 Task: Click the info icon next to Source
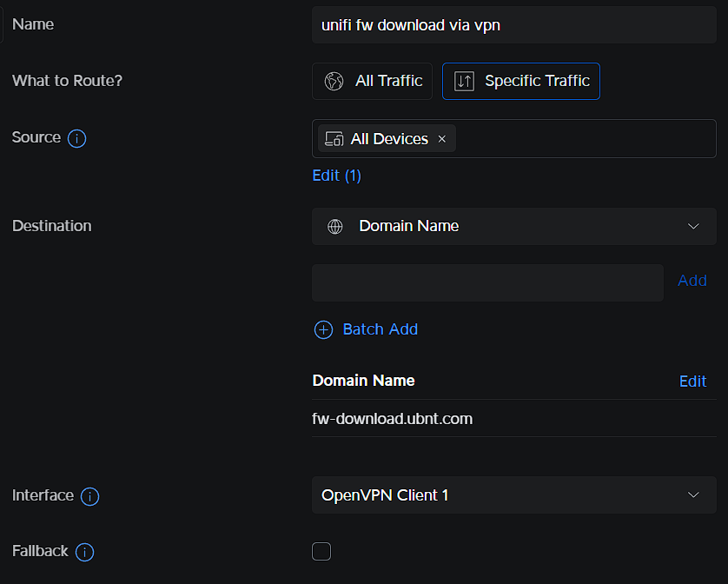tap(76, 138)
